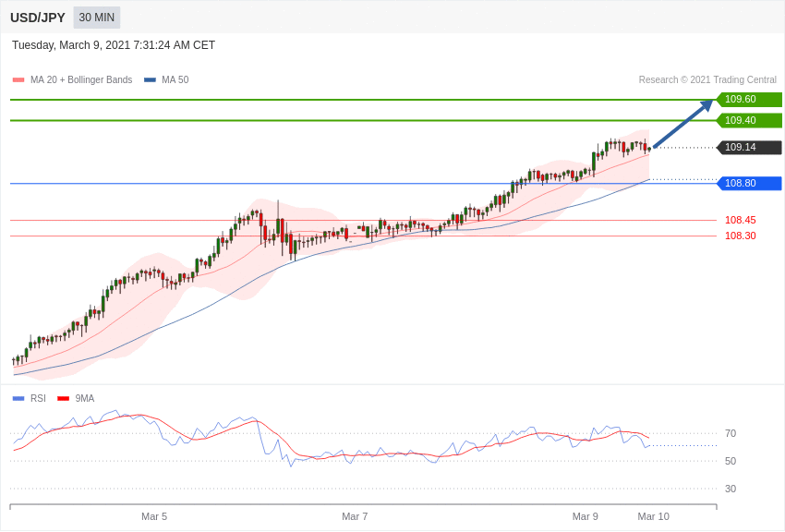Click the red 9MA legend swatch

click(x=63, y=398)
